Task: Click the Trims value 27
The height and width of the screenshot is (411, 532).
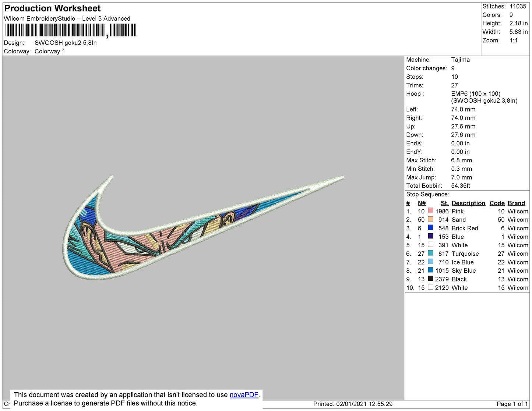Action: (x=455, y=85)
